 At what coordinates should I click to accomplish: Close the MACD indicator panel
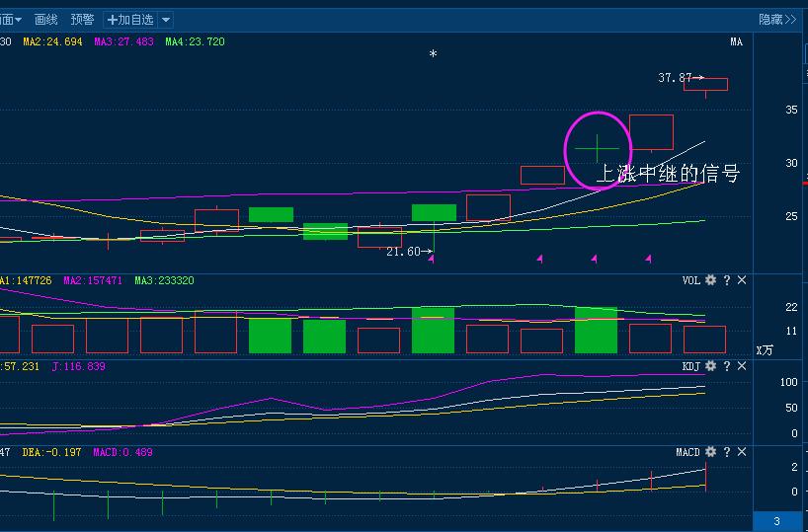tap(742, 452)
